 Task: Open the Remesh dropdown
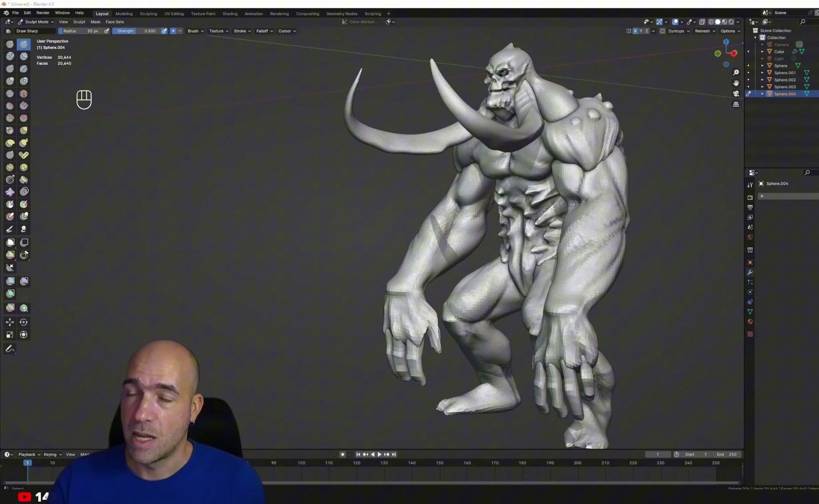coord(705,31)
